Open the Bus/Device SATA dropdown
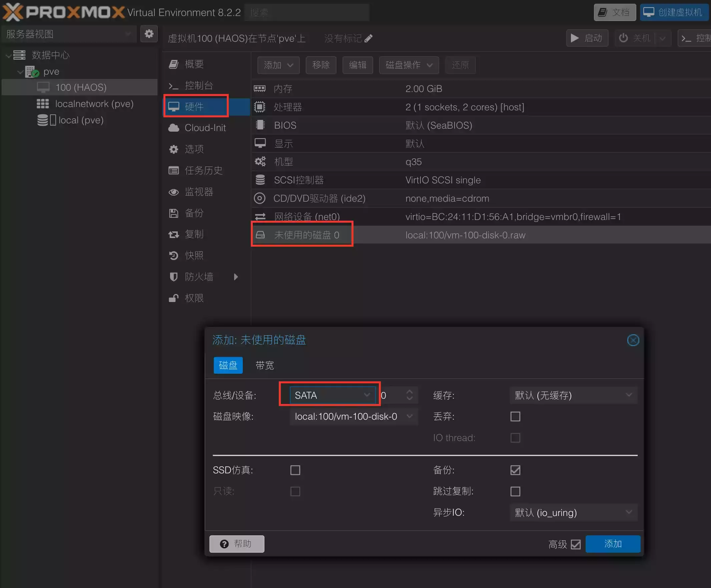 click(332, 395)
